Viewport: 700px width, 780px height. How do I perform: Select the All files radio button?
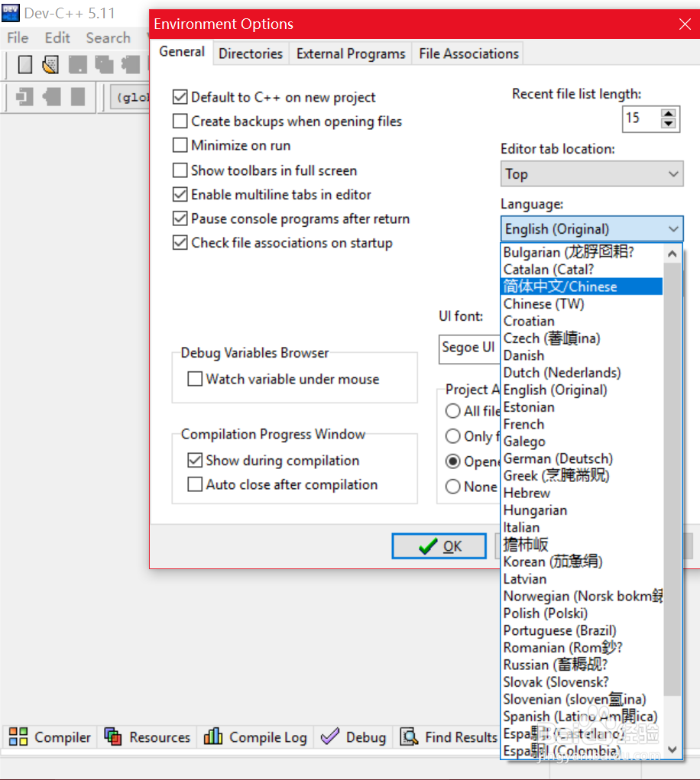point(452,411)
